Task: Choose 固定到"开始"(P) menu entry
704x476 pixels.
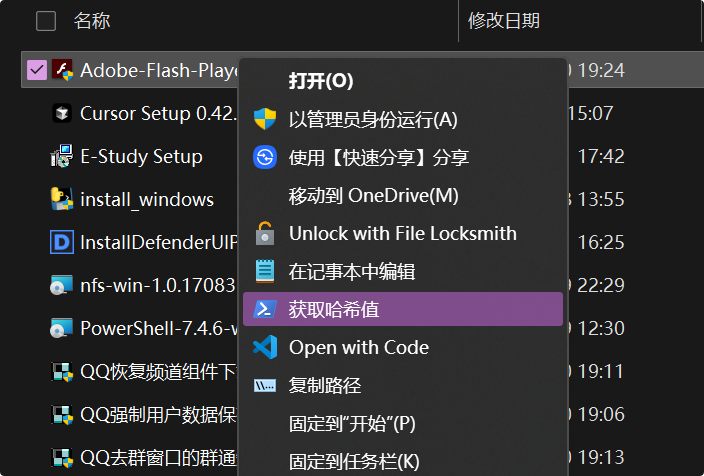Action: pyautogui.click(x=352, y=423)
